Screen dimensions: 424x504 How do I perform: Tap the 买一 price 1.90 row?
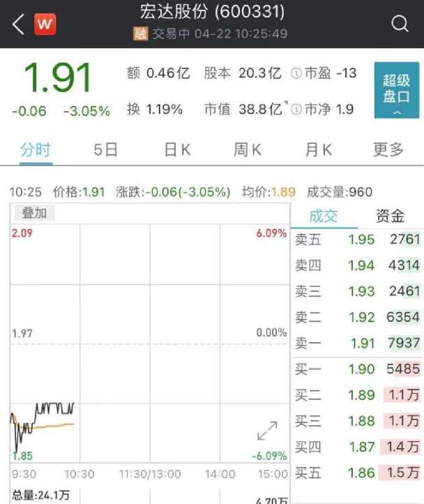(357, 369)
